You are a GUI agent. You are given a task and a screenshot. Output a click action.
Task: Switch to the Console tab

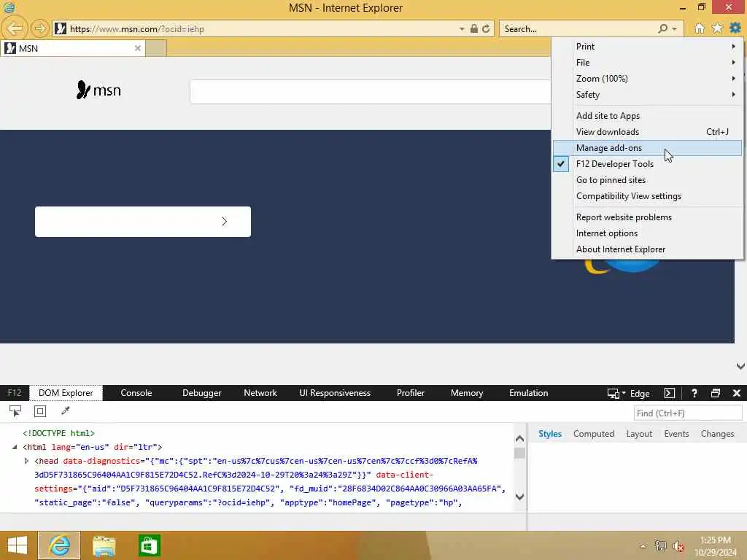[136, 393]
